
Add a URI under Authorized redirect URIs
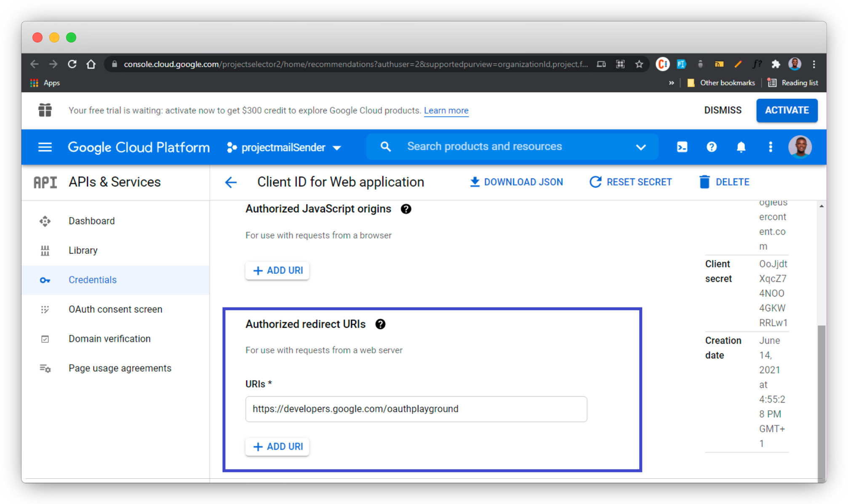click(x=277, y=447)
